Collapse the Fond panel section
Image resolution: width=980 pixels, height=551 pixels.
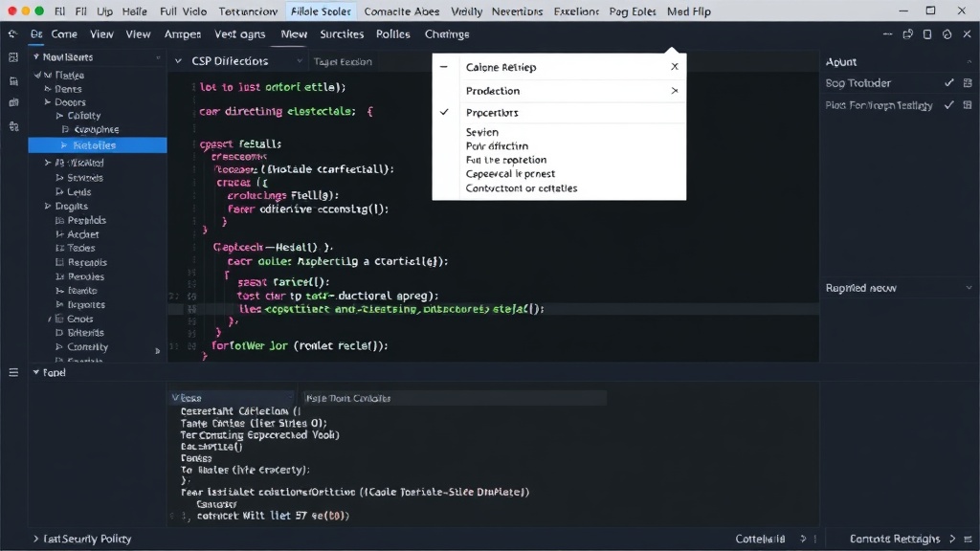click(x=36, y=372)
